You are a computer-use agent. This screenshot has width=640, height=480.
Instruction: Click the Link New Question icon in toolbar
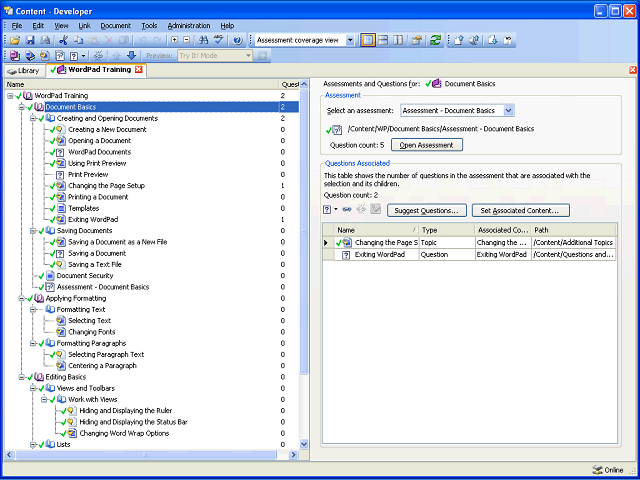(x=74, y=56)
